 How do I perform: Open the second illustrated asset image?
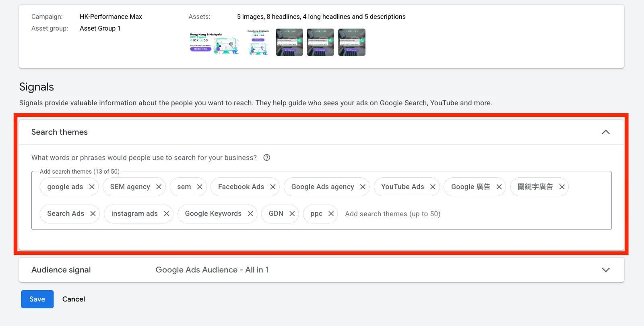(x=258, y=42)
